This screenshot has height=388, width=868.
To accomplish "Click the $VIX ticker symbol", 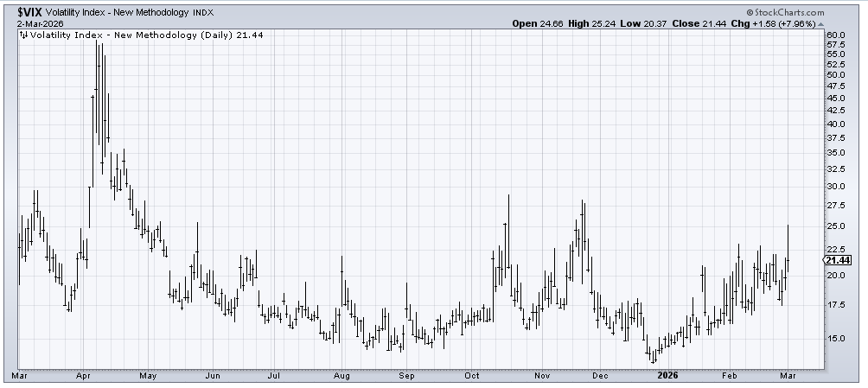I will tap(32, 12).
